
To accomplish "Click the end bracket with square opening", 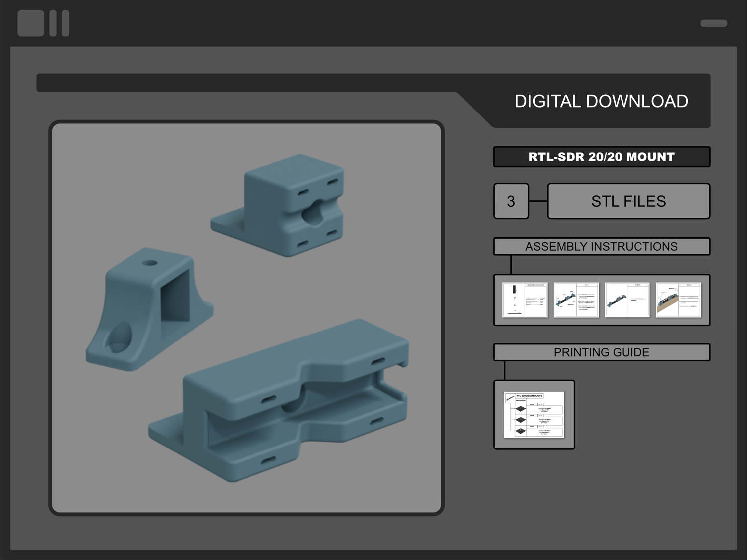I will tap(149, 309).
